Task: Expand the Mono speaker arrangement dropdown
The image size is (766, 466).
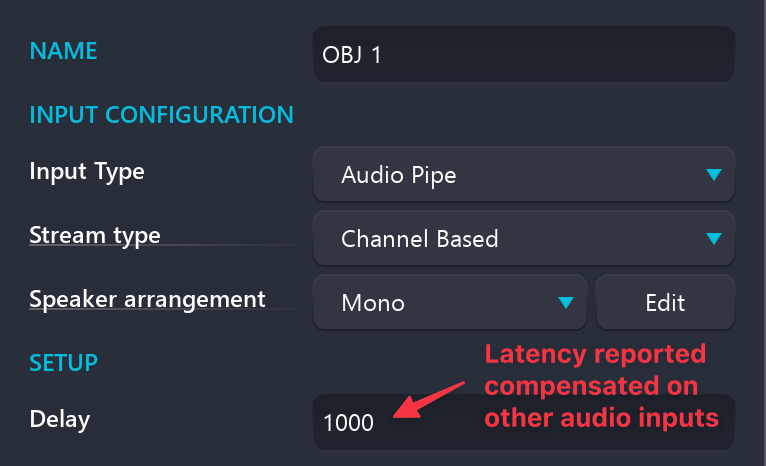Action: 450,302
